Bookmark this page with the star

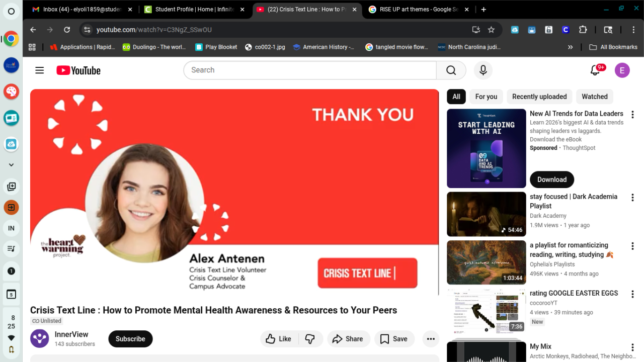point(491,30)
